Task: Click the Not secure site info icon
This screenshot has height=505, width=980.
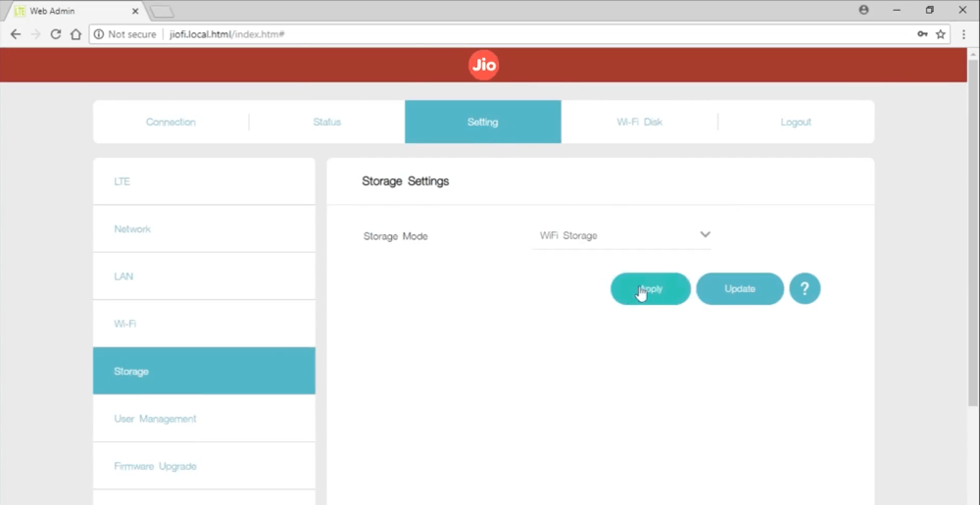Action: coord(99,34)
